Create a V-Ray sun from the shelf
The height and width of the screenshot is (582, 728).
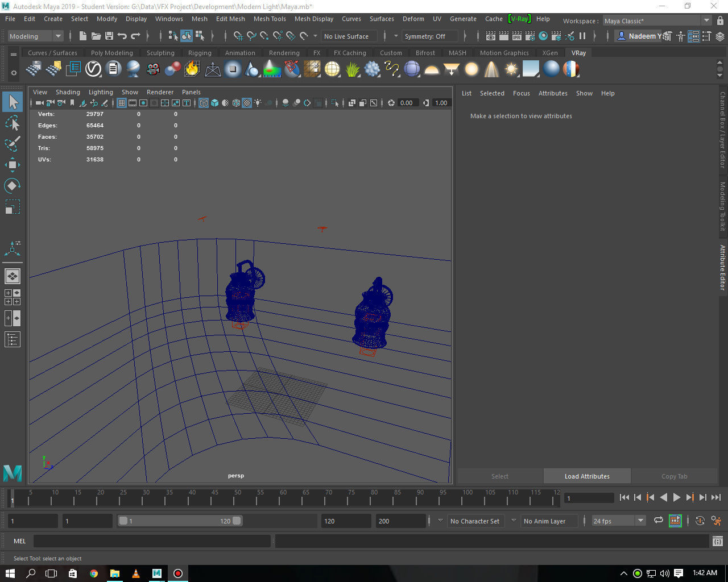(511, 69)
